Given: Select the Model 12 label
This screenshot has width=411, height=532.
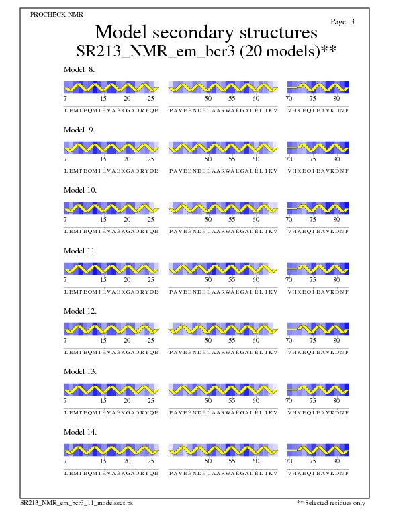Looking at the screenshot, I should (x=81, y=311).
